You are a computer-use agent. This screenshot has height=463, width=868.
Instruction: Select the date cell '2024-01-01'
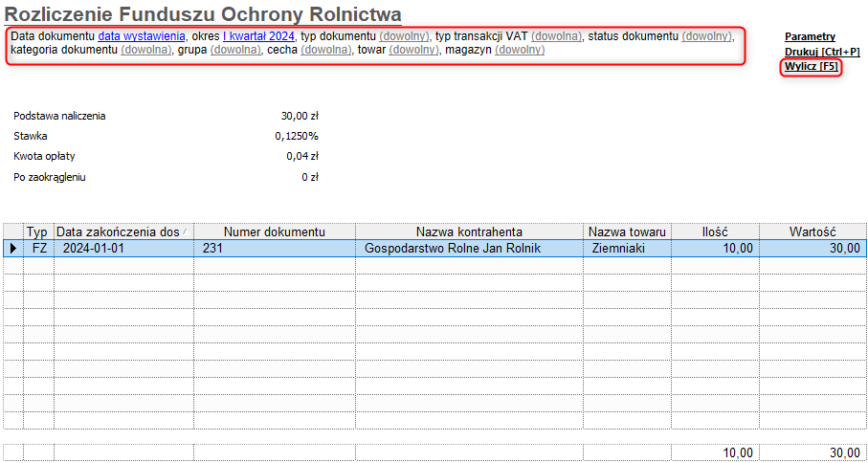pos(123,249)
